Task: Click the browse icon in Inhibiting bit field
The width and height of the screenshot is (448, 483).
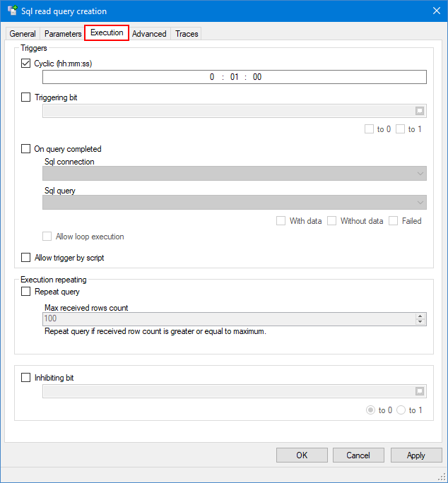Action: coord(419,391)
